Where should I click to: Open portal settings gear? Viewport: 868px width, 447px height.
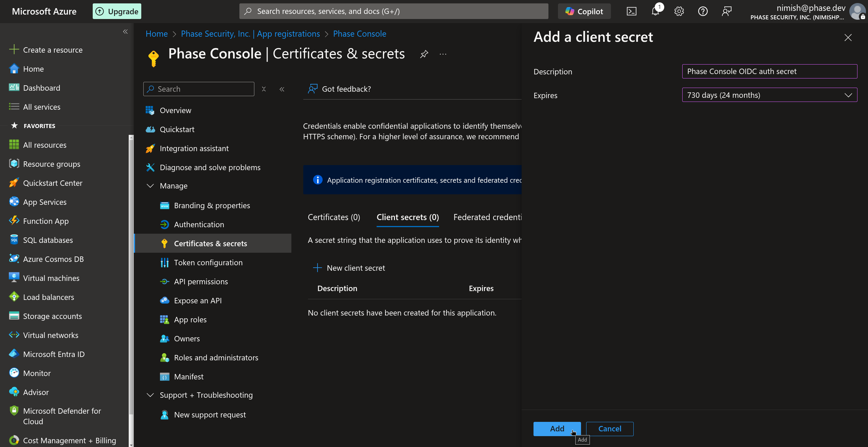(x=679, y=11)
